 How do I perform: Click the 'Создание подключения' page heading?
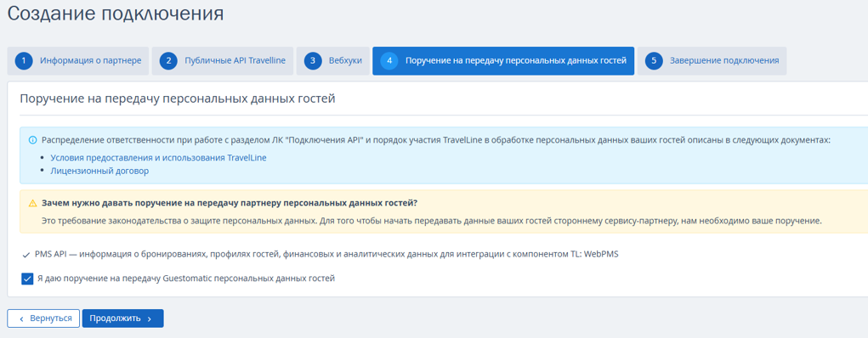116,14
